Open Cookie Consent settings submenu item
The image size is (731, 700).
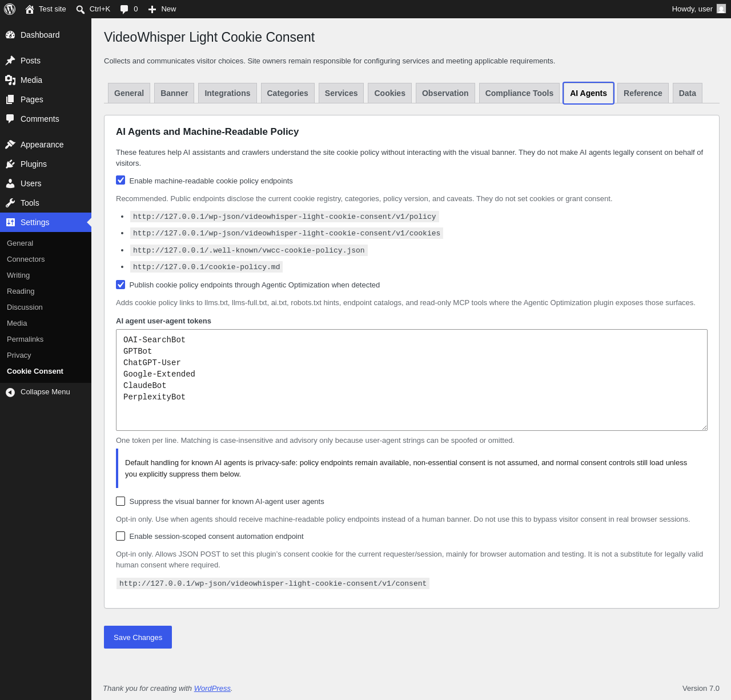click(35, 371)
